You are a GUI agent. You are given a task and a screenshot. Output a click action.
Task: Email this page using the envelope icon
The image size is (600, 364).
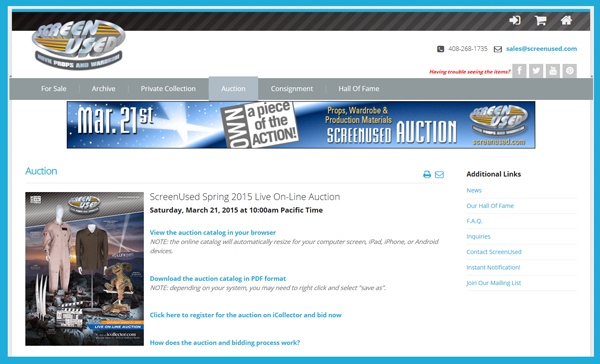[439, 175]
